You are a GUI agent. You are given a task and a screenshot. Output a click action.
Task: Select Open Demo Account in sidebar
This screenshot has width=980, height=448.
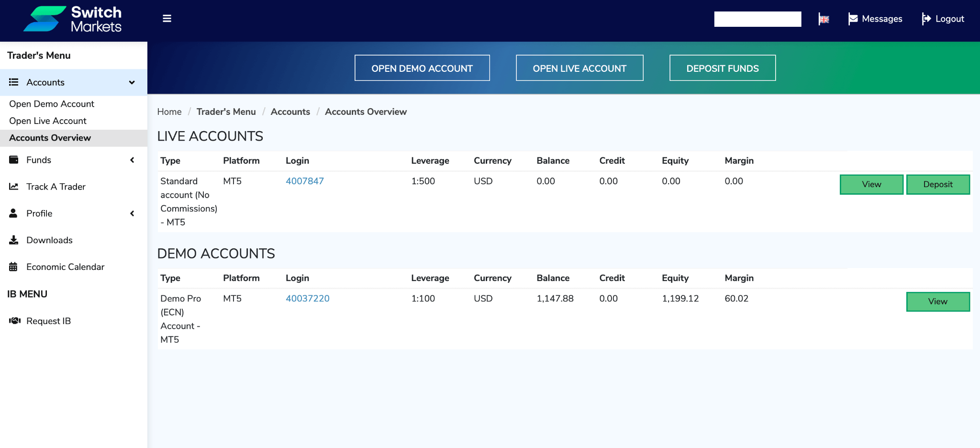[52, 104]
